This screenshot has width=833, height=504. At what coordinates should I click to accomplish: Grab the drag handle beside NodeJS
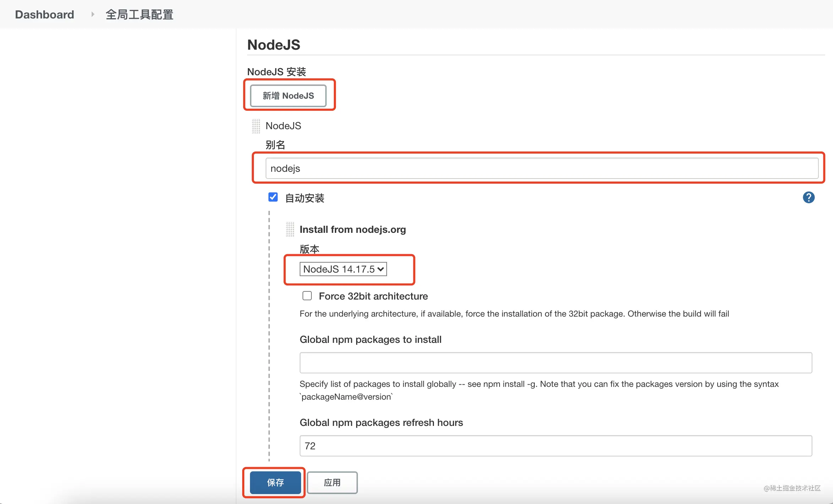coord(256,126)
